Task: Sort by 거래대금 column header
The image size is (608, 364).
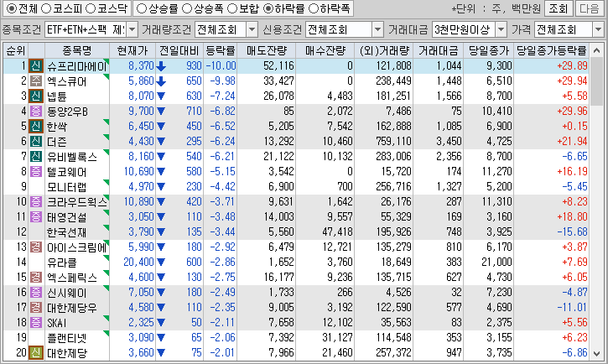Action: click(x=438, y=51)
